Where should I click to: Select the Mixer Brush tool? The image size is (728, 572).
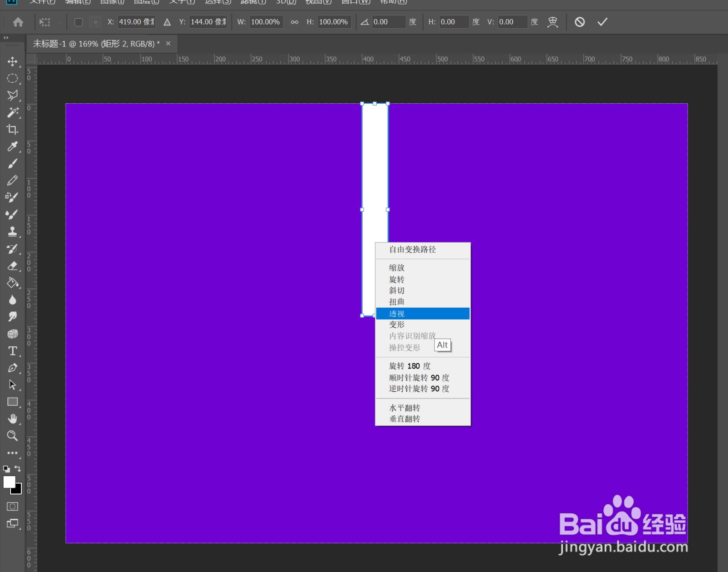tap(12, 214)
